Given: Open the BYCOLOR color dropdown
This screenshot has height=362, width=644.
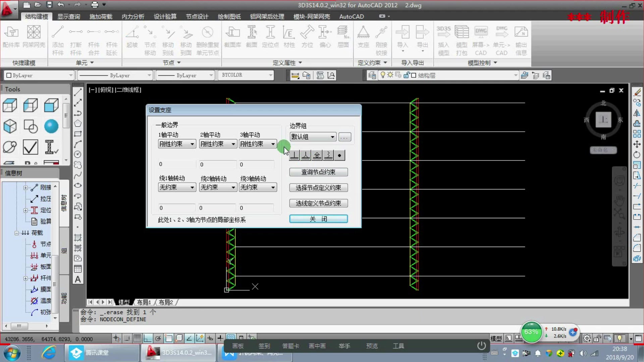Looking at the screenshot, I should point(247,75).
